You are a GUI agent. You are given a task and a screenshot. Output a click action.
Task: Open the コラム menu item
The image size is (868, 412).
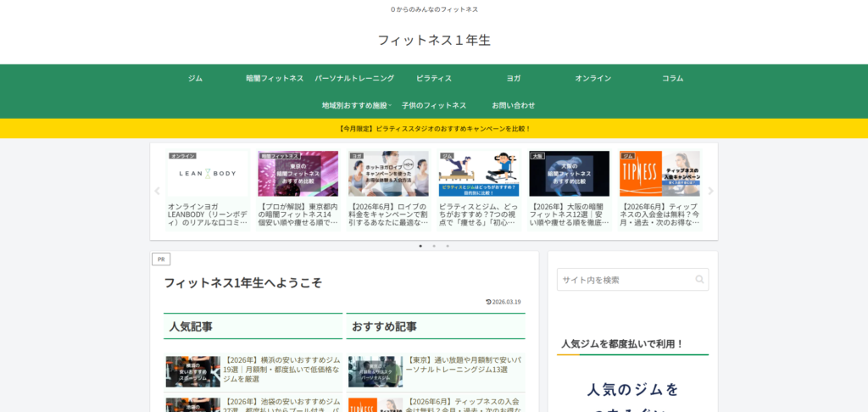click(672, 79)
